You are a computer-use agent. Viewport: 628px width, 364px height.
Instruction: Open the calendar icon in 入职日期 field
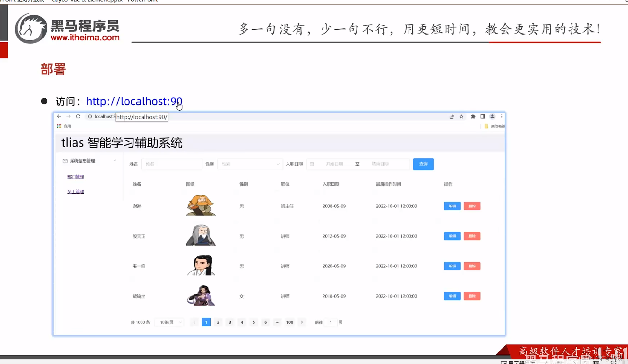click(312, 164)
